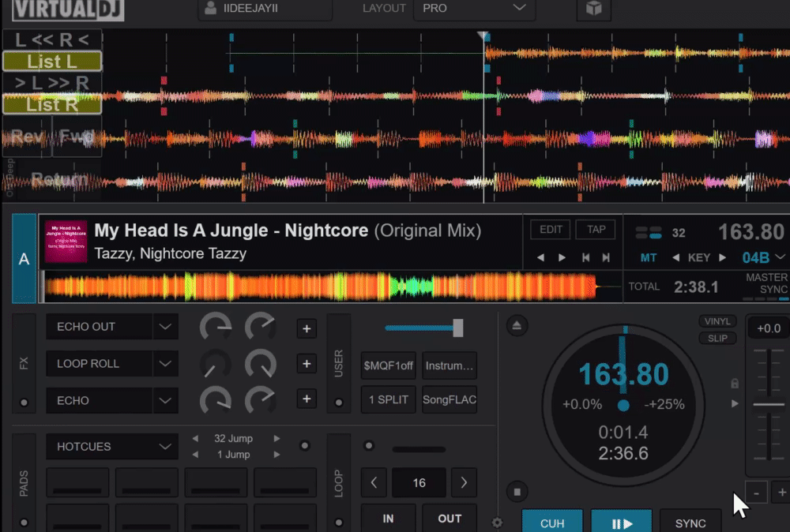
Task: Raise key with arrow right of KEY
Action: (x=723, y=257)
